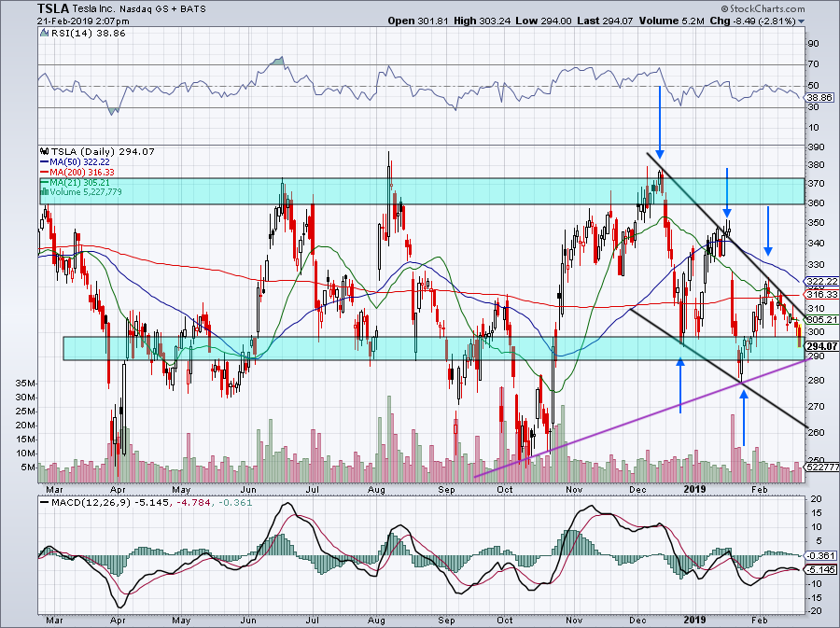Select the Tesla Inc. company name

(x=94, y=9)
